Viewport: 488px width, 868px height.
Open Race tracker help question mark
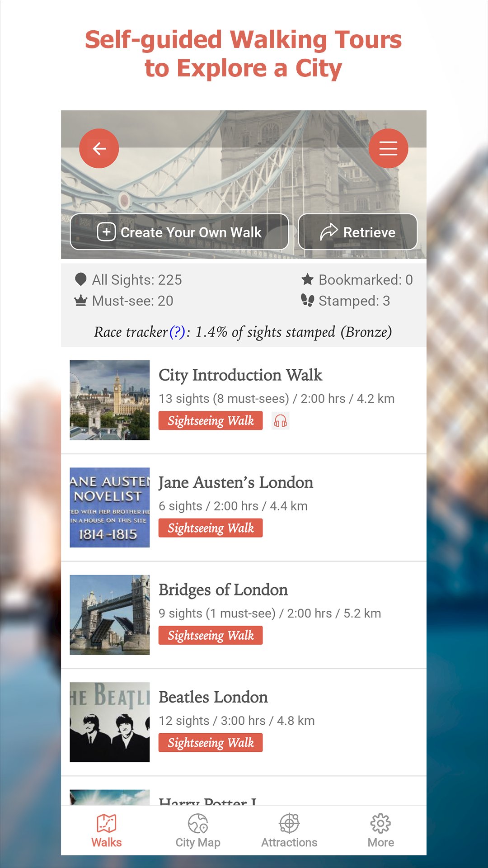click(177, 332)
